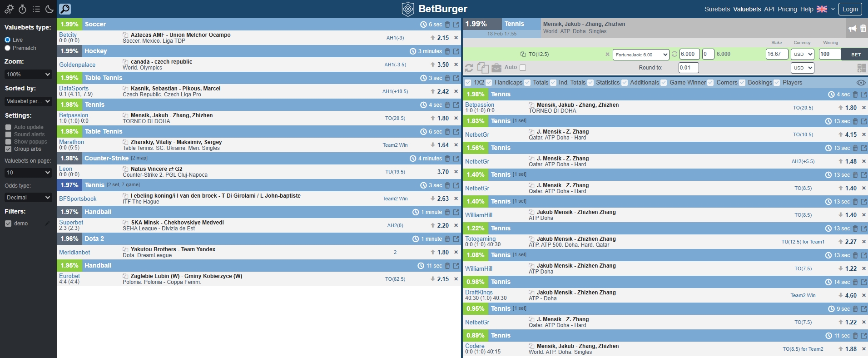868x358 pixels.
Task: Open the settings gears icon
Action: click(x=9, y=9)
